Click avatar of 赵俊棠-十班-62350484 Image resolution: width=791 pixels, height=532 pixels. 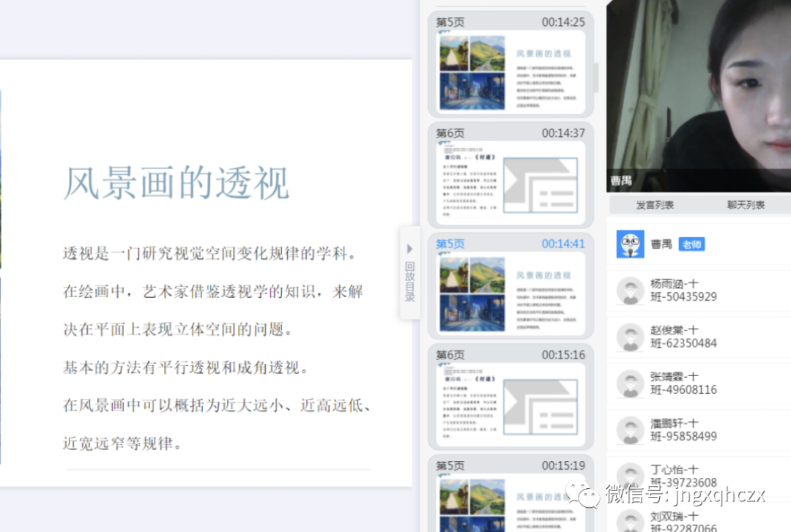tap(630, 337)
